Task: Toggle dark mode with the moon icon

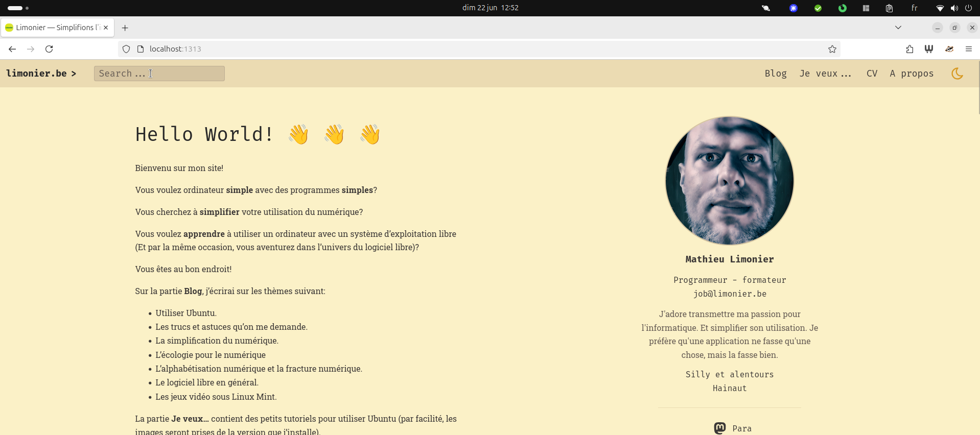Action: click(957, 74)
